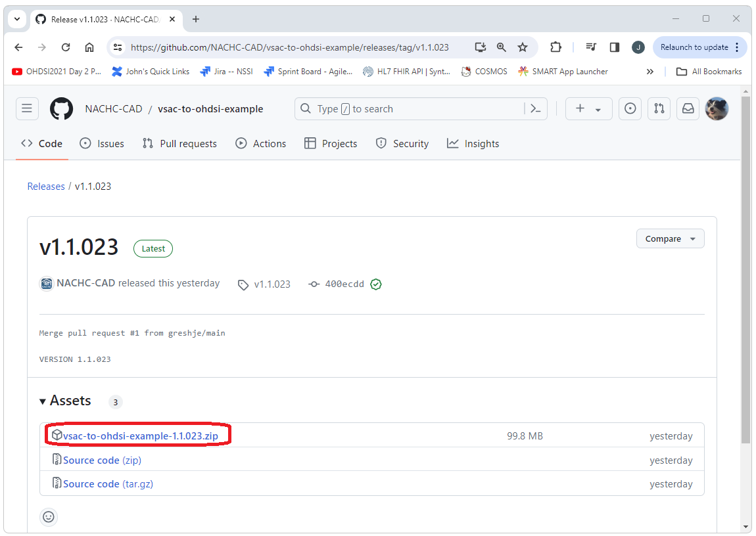Download vsac-to-ohdsi-example-1.1.023.zip asset
The image size is (756, 536).
[140, 436]
